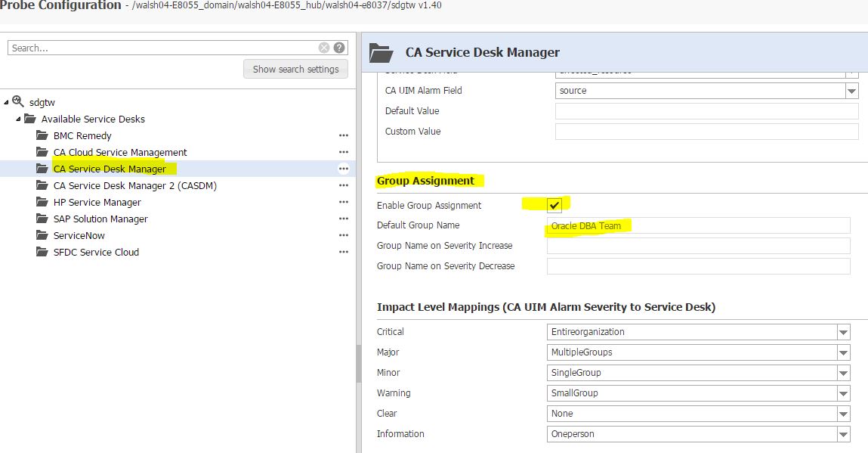Click the Impact Level Mappings heading
The image size is (868, 453).
click(546, 307)
